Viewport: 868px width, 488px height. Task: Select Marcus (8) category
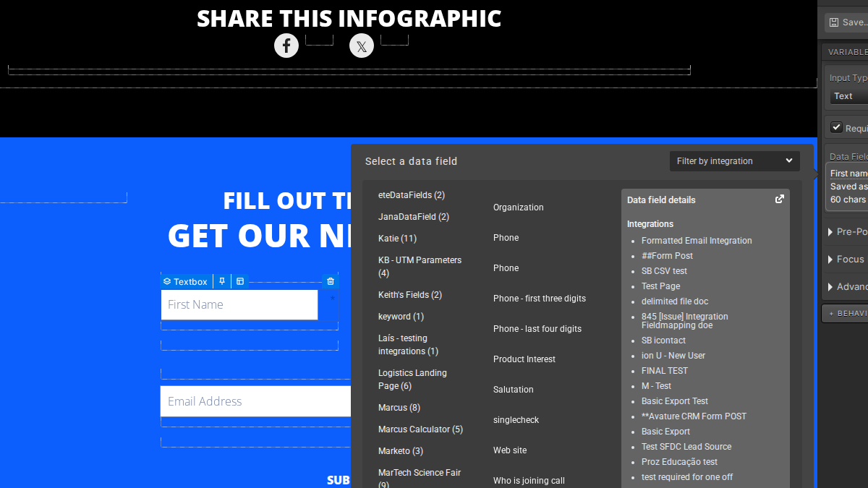click(399, 408)
